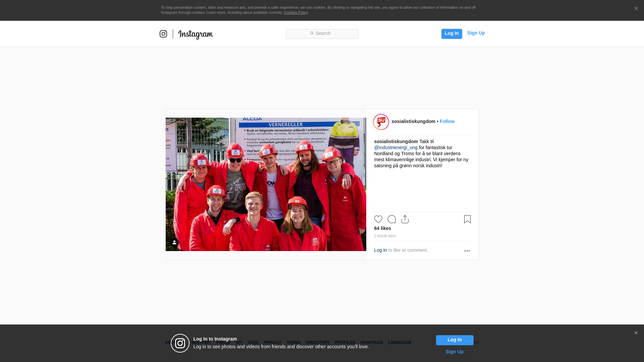
Task: Open the LANGUAGE footer selector
Action: [399, 343]
